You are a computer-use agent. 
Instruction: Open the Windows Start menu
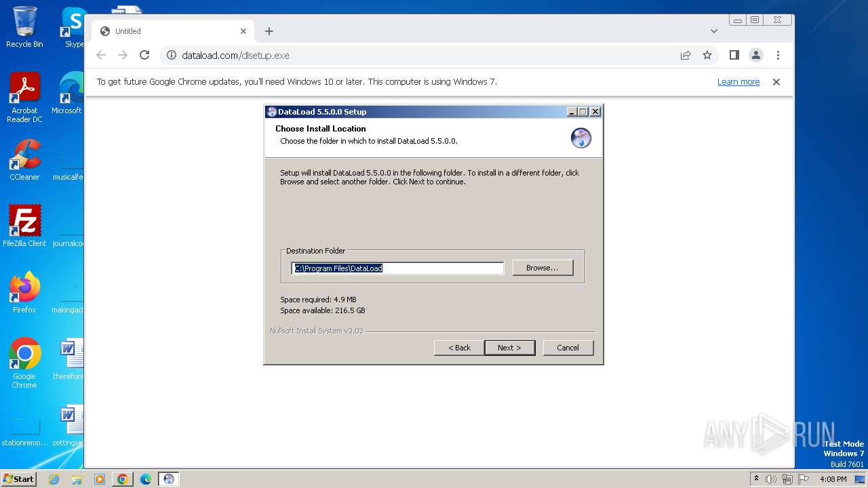(x=18, y=479)
